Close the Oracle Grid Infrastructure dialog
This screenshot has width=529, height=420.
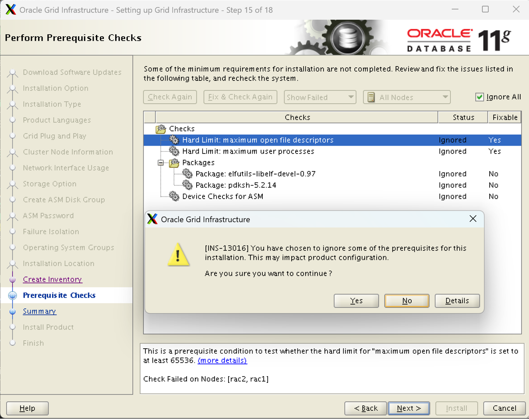coord(473,219)
